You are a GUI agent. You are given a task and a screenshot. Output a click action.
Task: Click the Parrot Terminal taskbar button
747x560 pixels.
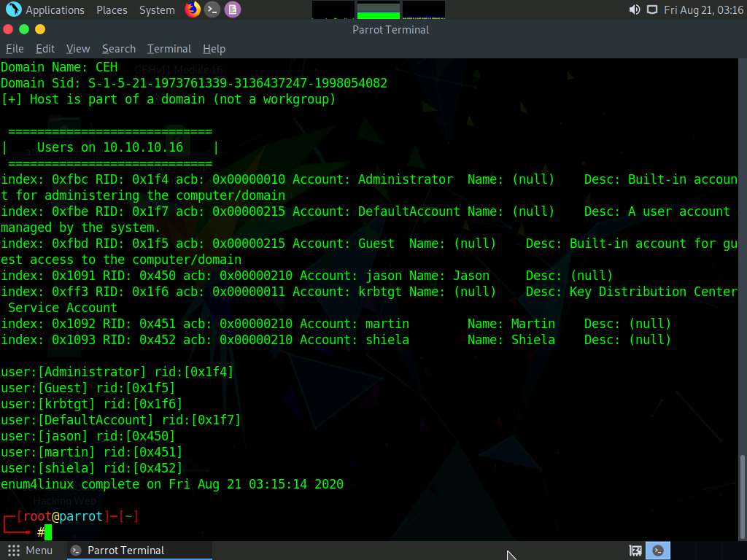[139, 551]
